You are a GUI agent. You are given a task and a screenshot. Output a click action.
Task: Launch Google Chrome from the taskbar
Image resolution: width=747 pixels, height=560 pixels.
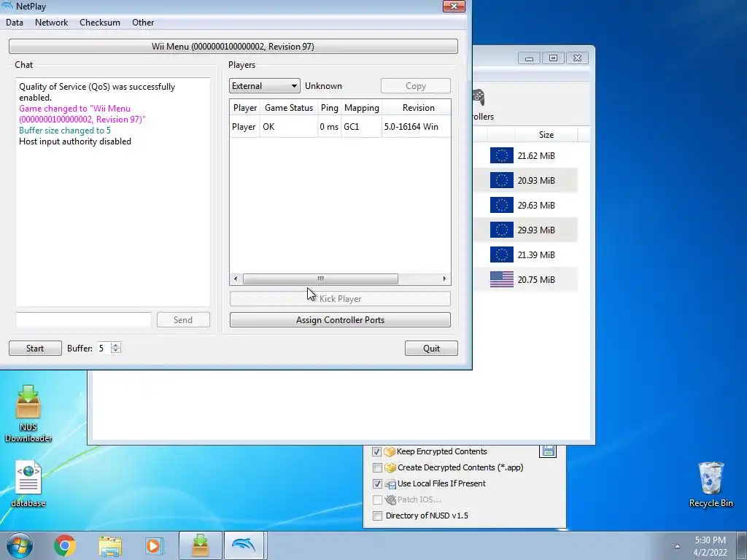tap(65, 545)
